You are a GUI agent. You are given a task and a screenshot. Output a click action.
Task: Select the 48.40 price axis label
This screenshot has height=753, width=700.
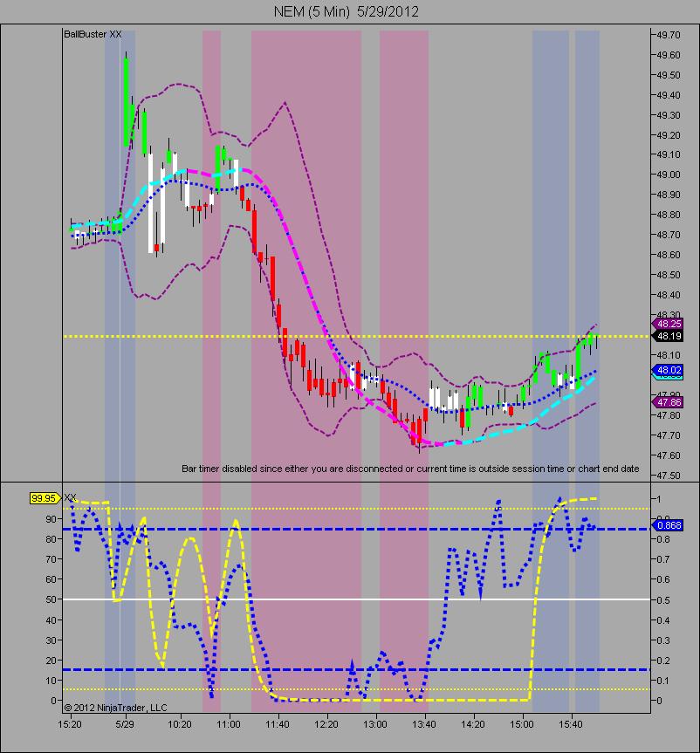[669, 295]
